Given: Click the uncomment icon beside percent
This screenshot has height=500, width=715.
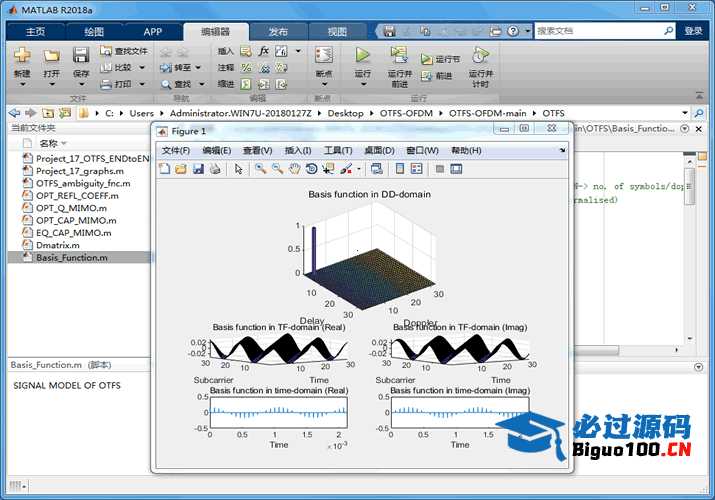Looking at the screenshot, I should (264, 67).
